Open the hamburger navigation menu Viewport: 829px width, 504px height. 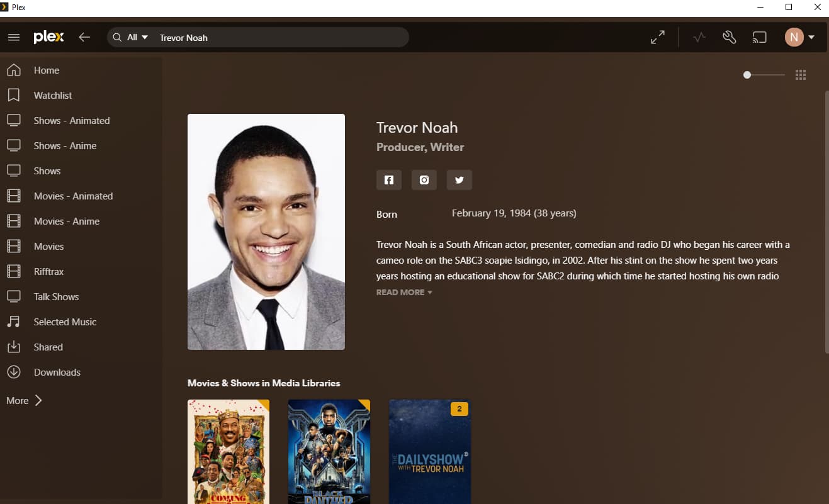pyautogui.click(x=14, y=37)
